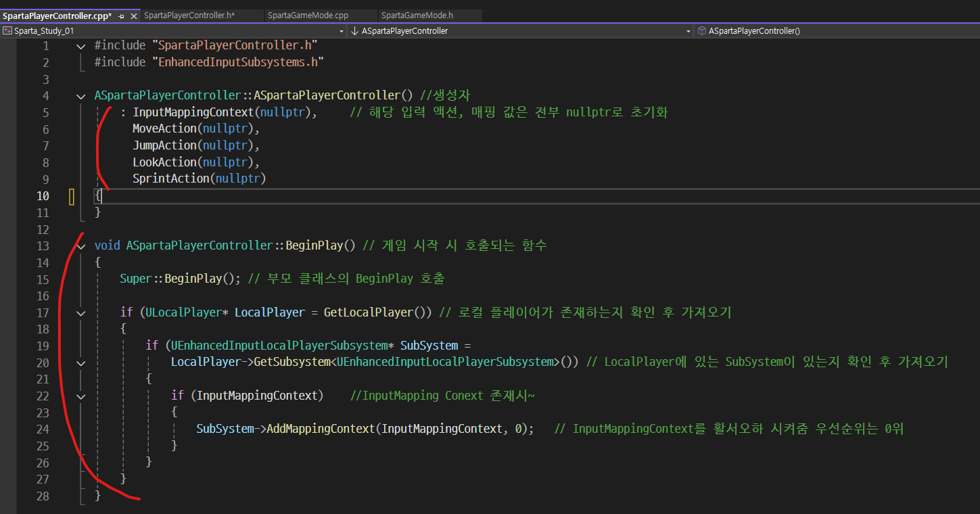Collapse the InputMappingContext if block at line 22

pyautogui.click(x=81, y=396)
